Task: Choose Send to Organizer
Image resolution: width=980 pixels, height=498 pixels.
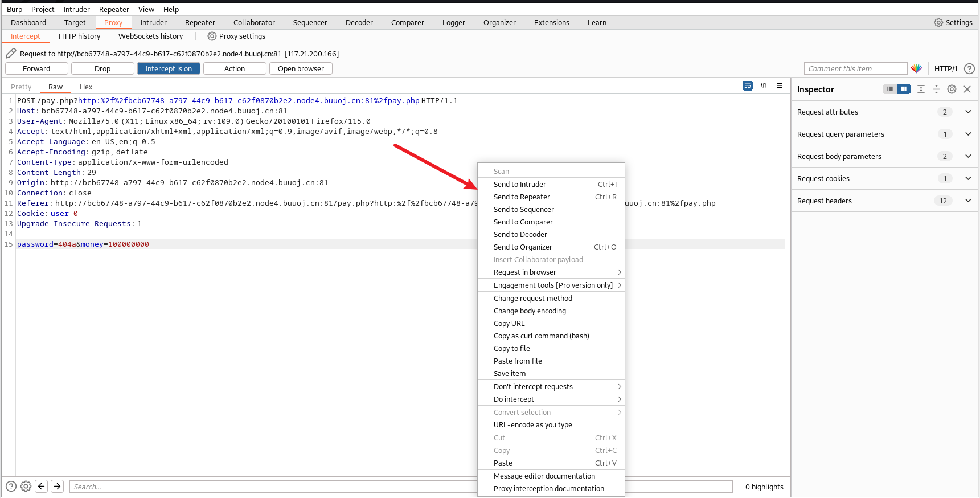Action: coord(551,247)
